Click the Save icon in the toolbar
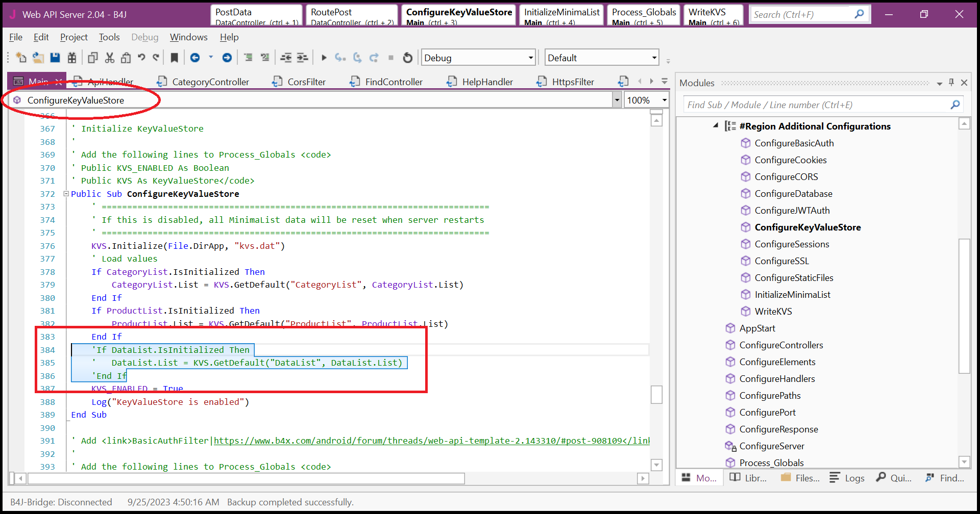980x514 pixels. click(55, 58)
